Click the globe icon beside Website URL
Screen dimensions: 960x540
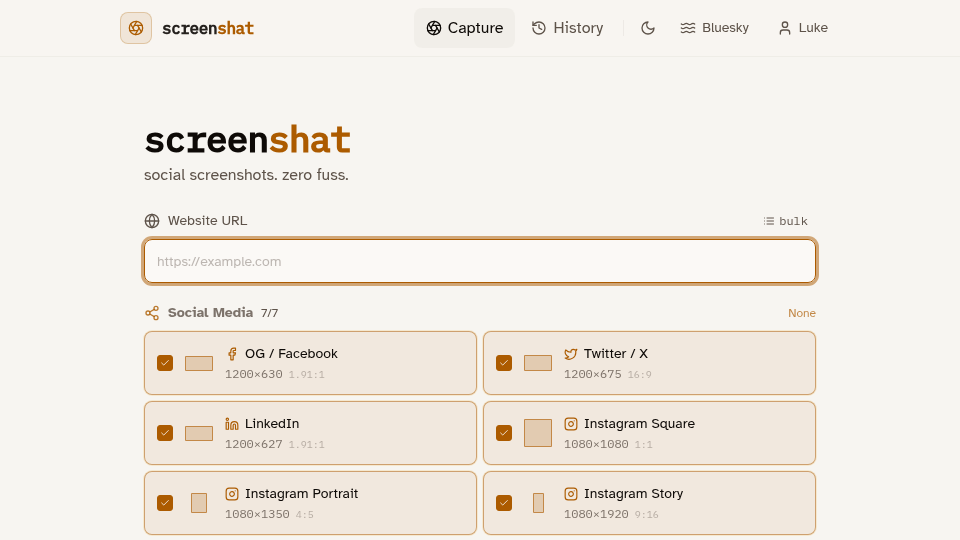[152, 221]
